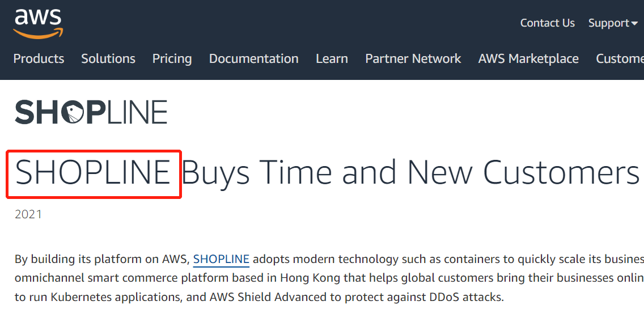Open the Partner Network menu item
644x318 pixels.
(x=413, y=59)
